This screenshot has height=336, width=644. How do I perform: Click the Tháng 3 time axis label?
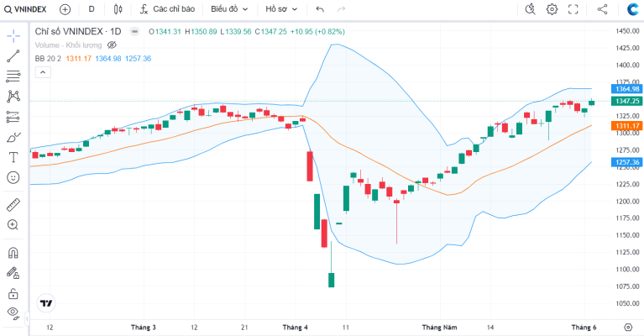pyautogui.click(x=144, y=328)
